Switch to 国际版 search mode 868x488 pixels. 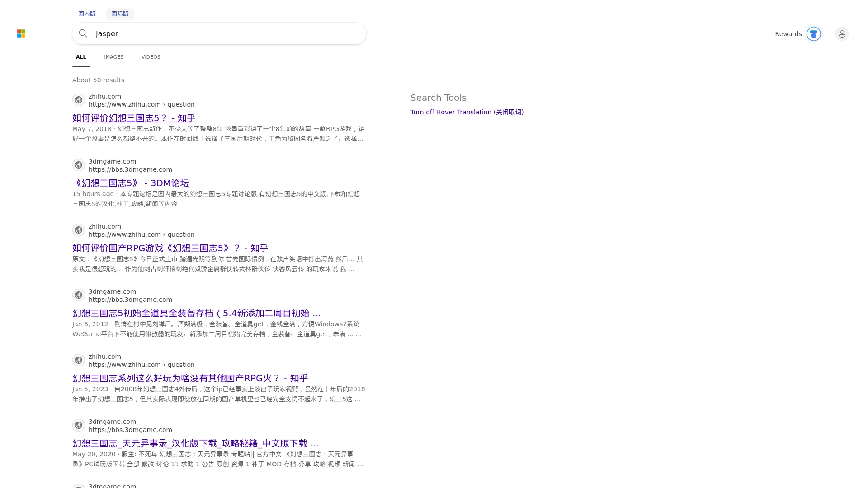tap(120, 14)
